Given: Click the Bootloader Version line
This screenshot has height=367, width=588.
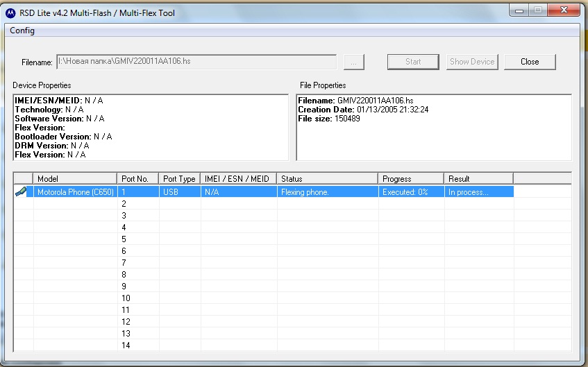Looking at the screenshot, I should click(63, 137).
